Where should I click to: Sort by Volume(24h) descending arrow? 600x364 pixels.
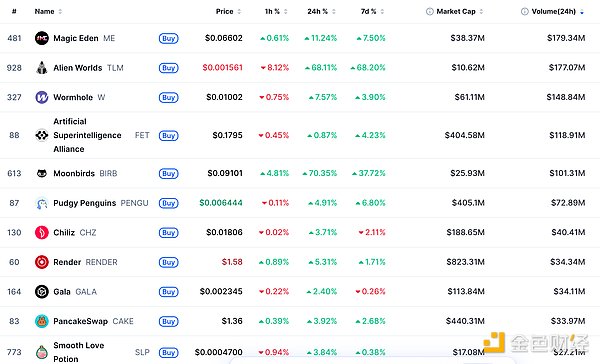click(x=582, y=12)
